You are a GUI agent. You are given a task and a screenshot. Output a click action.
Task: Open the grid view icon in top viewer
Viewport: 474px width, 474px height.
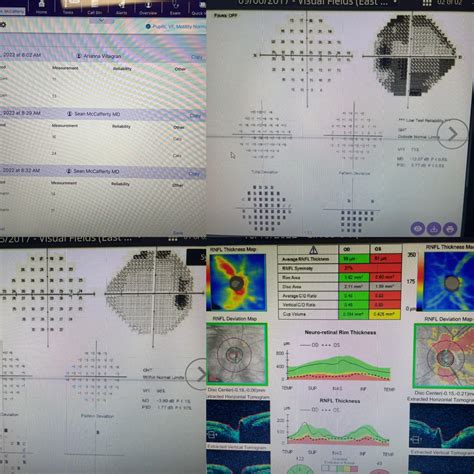point(427,3)
